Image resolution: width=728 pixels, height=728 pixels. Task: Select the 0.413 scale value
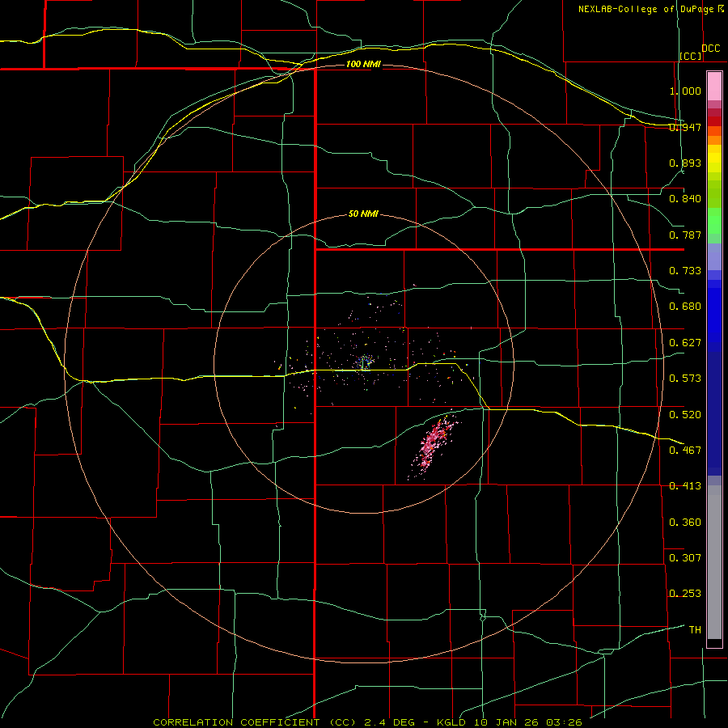(x=685, y=486)
